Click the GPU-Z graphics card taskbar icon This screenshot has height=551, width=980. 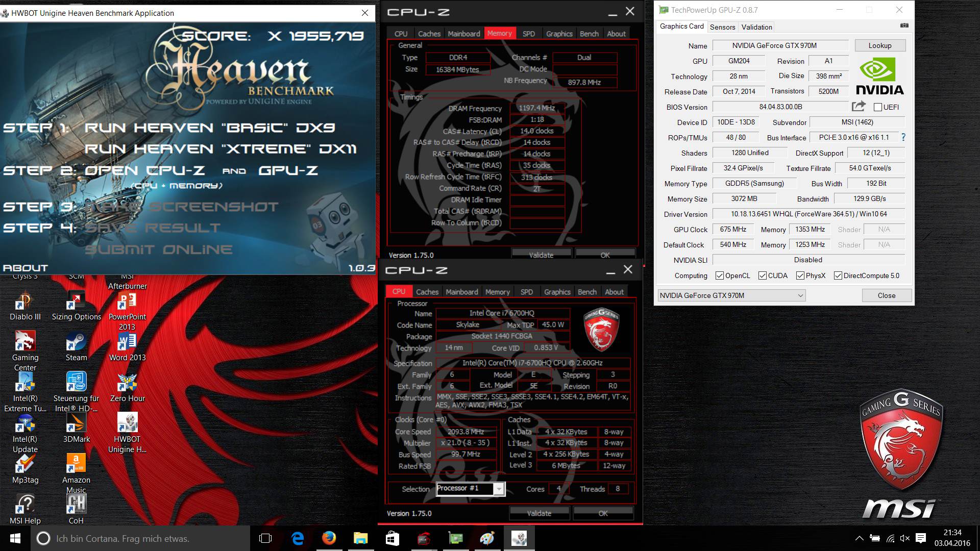[455, 538]
